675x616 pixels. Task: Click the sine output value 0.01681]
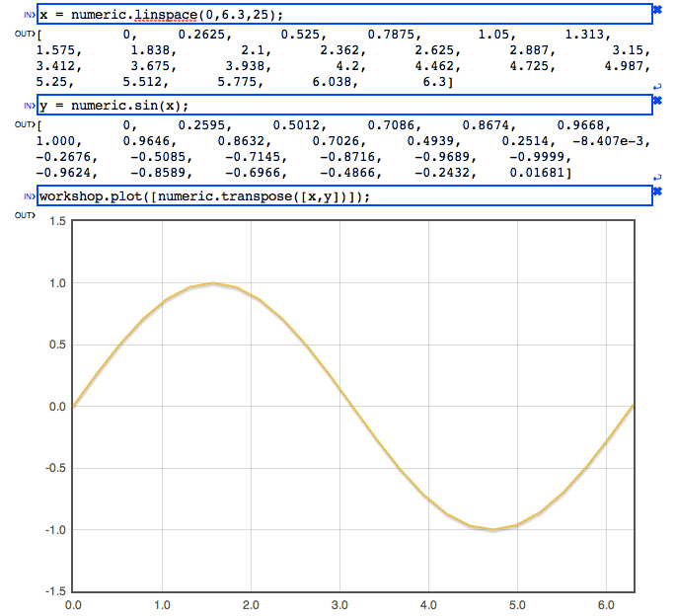tap(541, 173)
